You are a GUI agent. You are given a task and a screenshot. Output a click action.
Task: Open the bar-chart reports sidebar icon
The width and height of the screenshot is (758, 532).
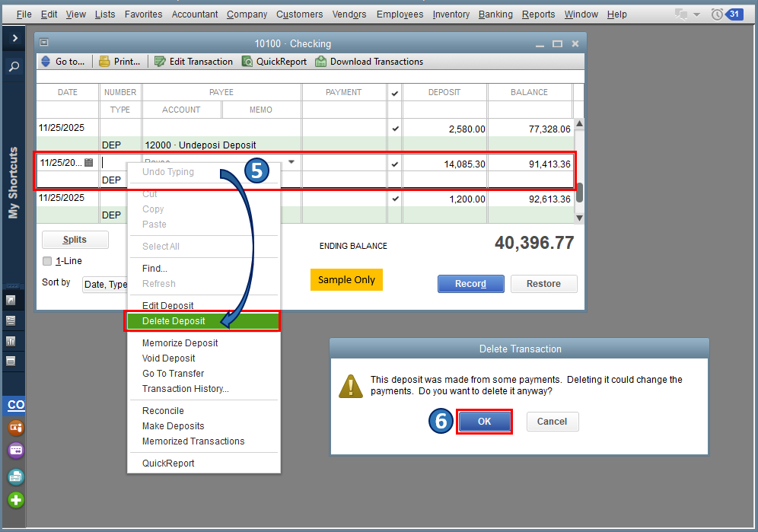pyautogui.click(x=11, y=341)
